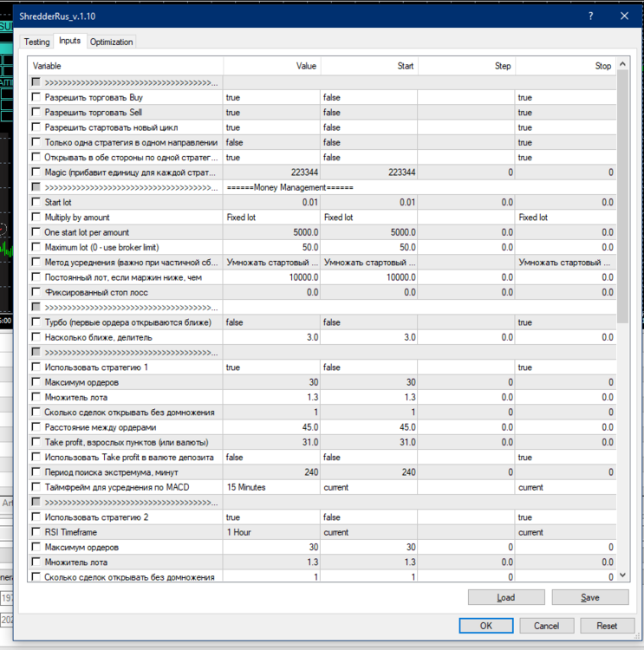
Task: Edit Расстояние между ордерами value 45.0
Action: click(271, 427)
